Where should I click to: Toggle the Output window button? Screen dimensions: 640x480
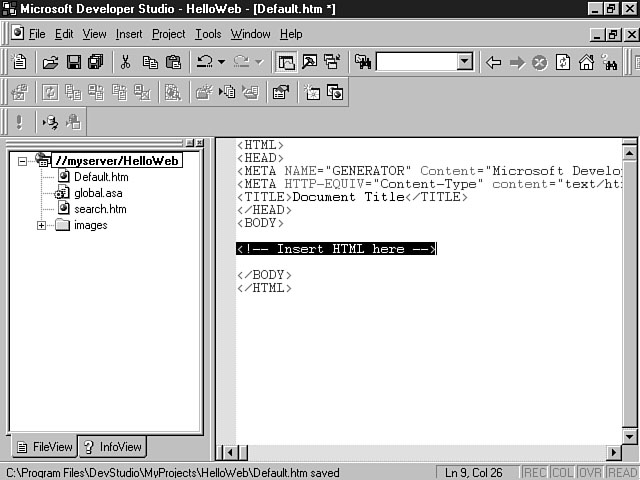pyautogui.click(x=309, y=62)
